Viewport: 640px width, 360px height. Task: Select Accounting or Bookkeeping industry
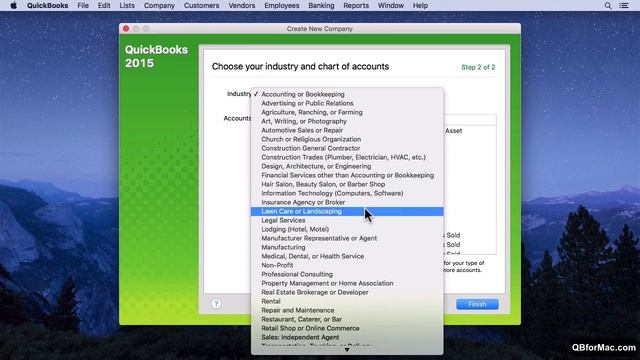347,94
